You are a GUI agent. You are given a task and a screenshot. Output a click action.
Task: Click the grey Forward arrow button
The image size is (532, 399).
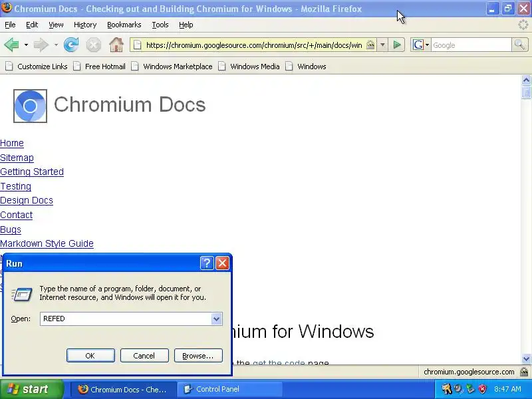[41, 45]
